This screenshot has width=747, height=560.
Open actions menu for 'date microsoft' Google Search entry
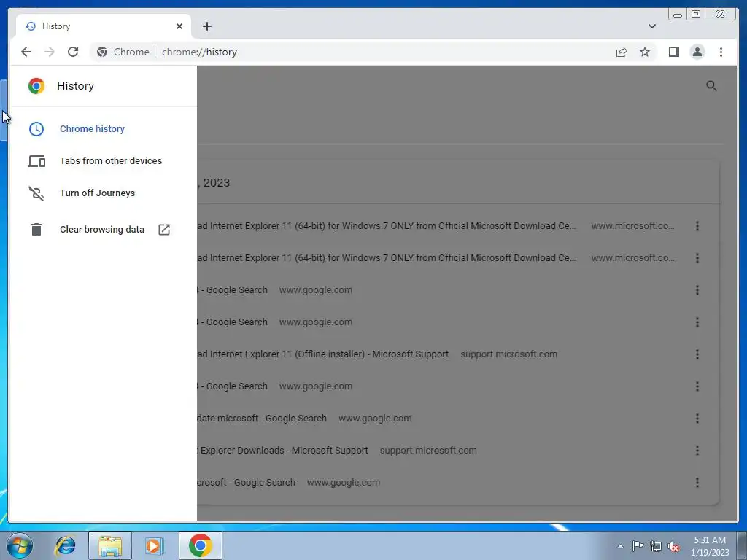tap(697, 418)
